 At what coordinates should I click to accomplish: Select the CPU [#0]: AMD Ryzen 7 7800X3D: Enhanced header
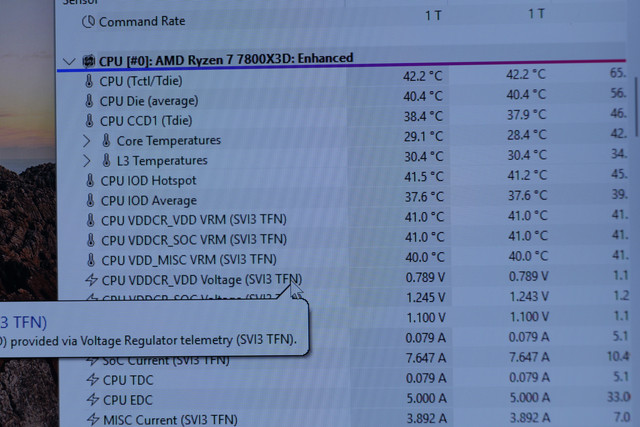(x=226, y=60)
